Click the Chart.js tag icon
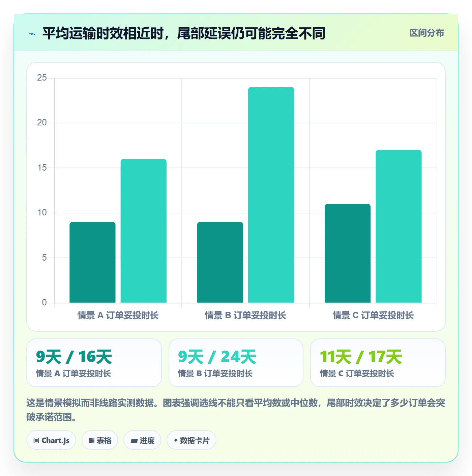Image resolution: width=472 pixels, height=476 pixels. point(36,440)
